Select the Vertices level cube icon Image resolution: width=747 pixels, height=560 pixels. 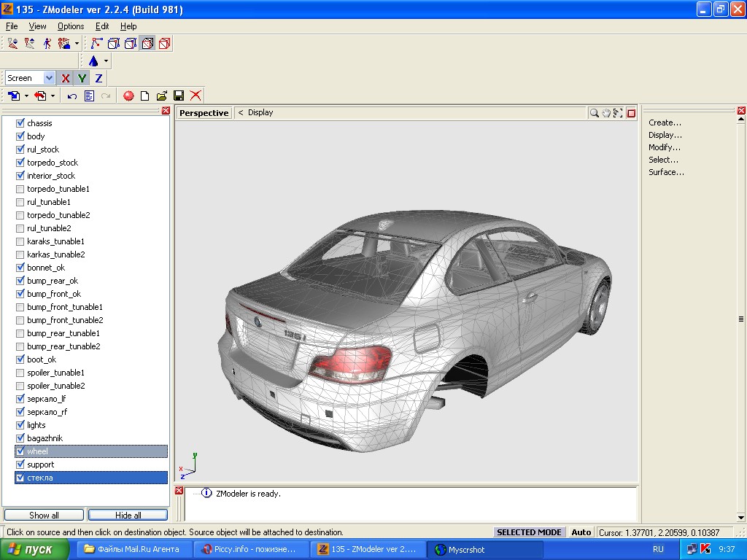pyautogui.click(x=113, y=43)
